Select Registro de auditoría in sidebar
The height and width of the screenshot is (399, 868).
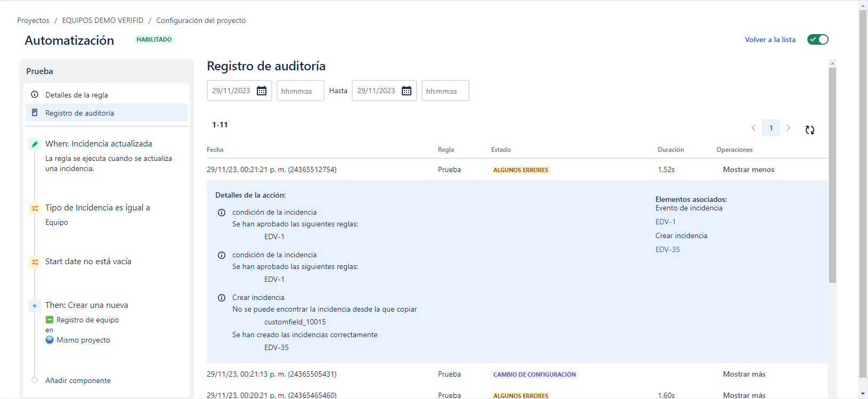coord(107,112)
